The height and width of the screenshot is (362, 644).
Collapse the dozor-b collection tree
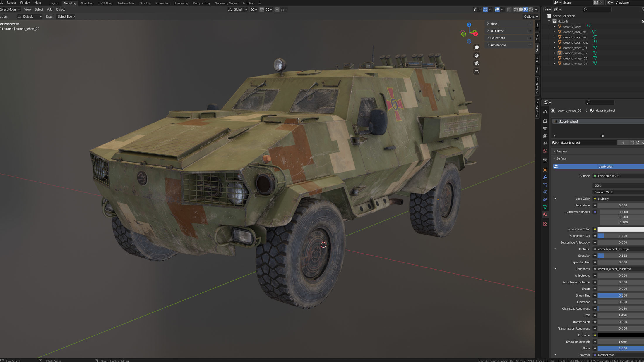click(x=549, y=21)
